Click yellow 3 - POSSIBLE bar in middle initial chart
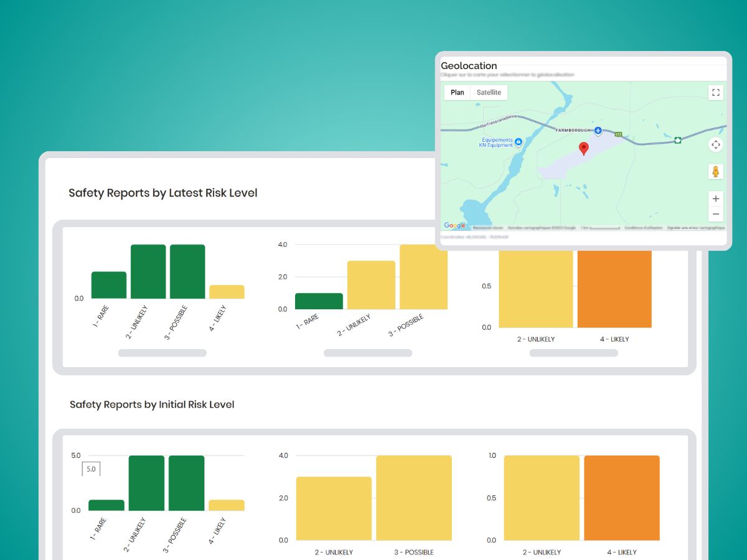Screen dimensions: 747x560 [413, 498]
